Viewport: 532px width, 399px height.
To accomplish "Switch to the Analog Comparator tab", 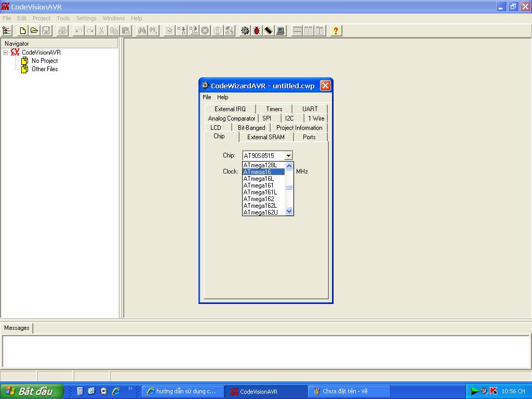I will 231,118.
